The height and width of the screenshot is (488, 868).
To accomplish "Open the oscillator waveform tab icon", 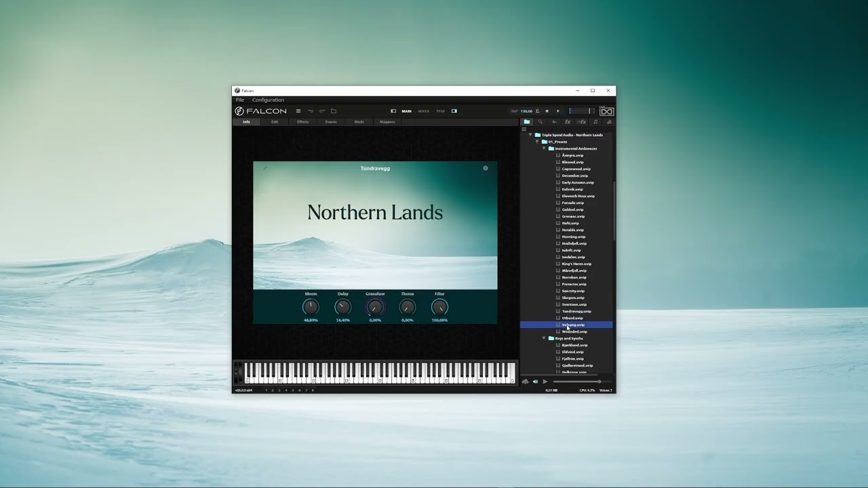I will tap(554, 122).
